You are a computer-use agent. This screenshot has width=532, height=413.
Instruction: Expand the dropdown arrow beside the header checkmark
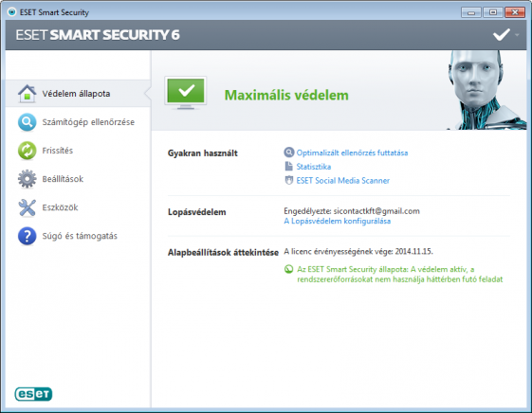517,35
